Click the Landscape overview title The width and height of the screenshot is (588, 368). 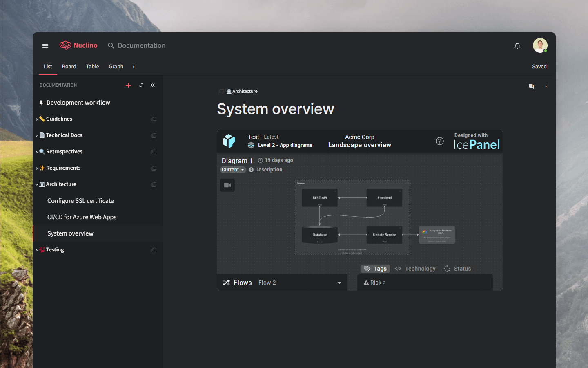[360, 145]
